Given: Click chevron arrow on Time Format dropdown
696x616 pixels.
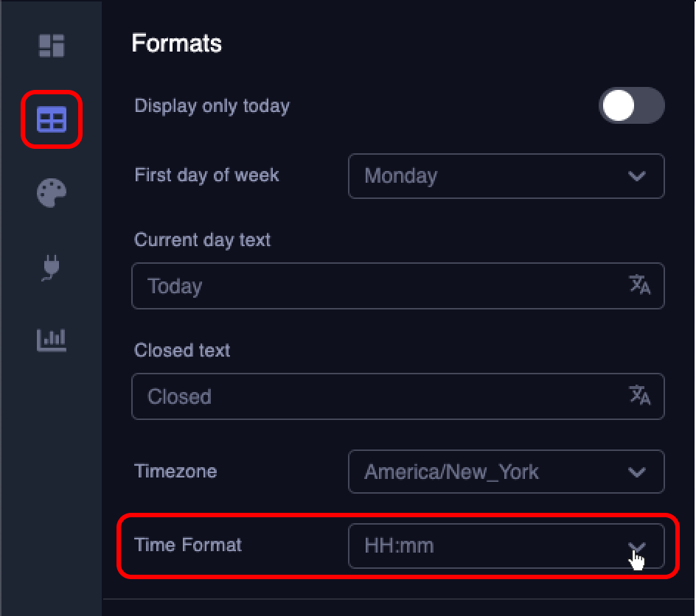Looking at the screenshot, I should pyautogui.click(x=636, y=546).
